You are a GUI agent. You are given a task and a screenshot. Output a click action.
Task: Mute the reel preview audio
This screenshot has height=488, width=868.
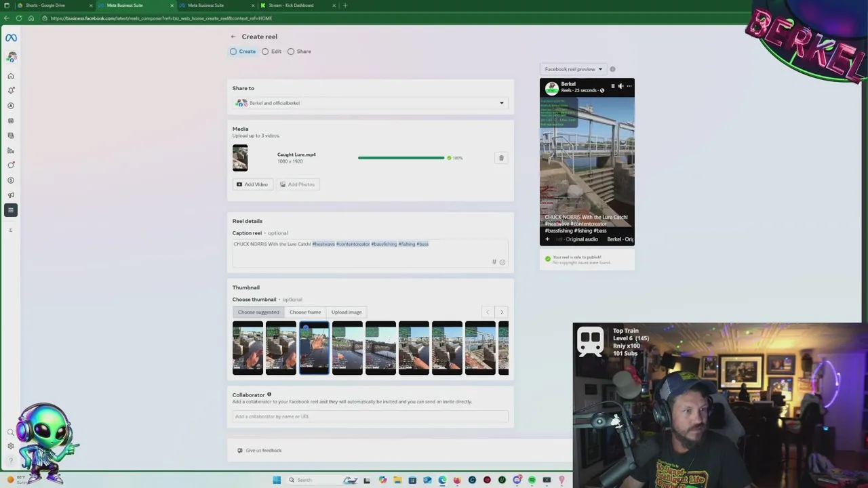tap(620, 86)
